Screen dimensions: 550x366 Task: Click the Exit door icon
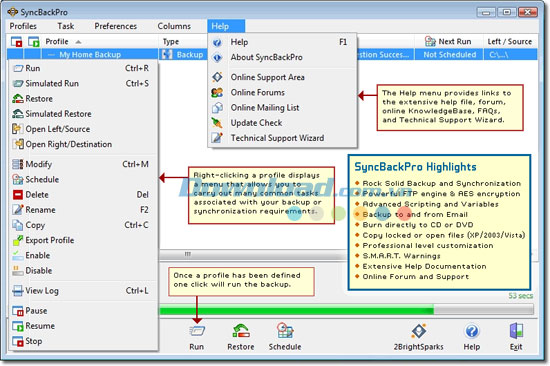click(x=516, y=331)
